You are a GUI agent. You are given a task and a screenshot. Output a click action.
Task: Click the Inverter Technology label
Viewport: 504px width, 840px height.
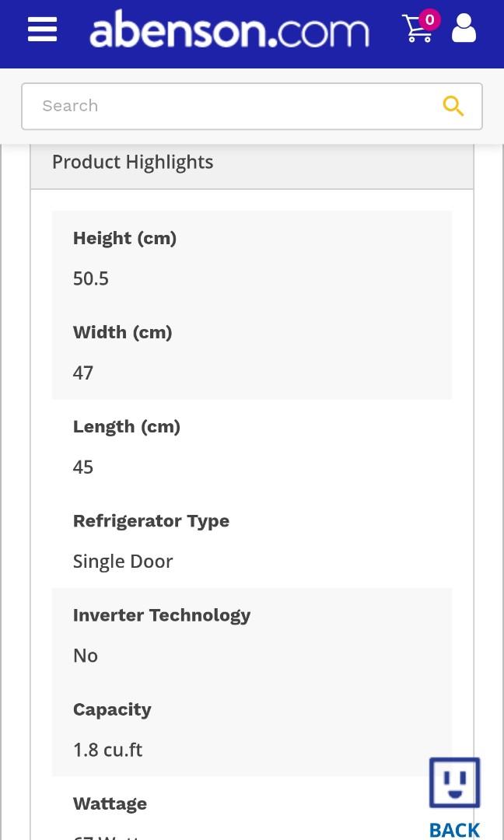click(162, 615)
